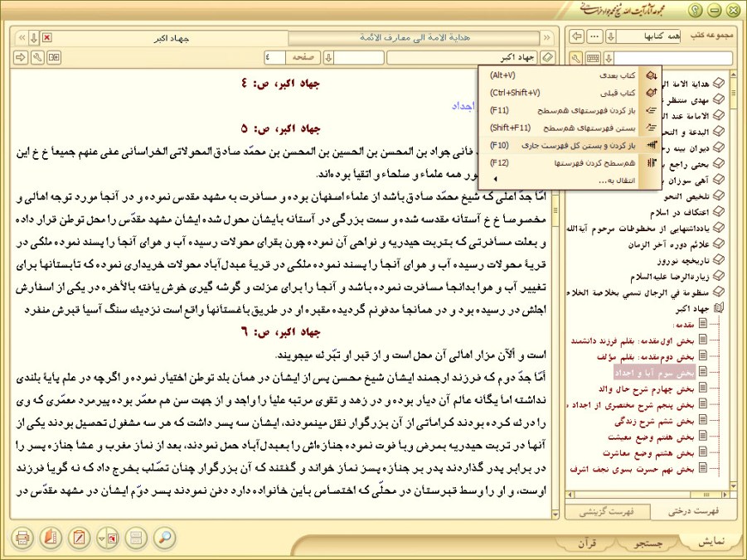
Task: Click the صفحه page button
Action: click(303, 58)
